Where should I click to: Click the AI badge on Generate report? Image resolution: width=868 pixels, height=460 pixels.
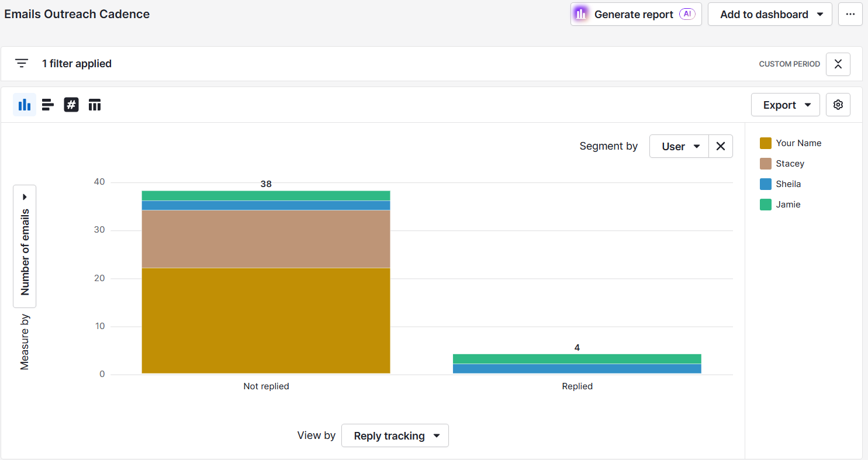[x=687, y=14]
